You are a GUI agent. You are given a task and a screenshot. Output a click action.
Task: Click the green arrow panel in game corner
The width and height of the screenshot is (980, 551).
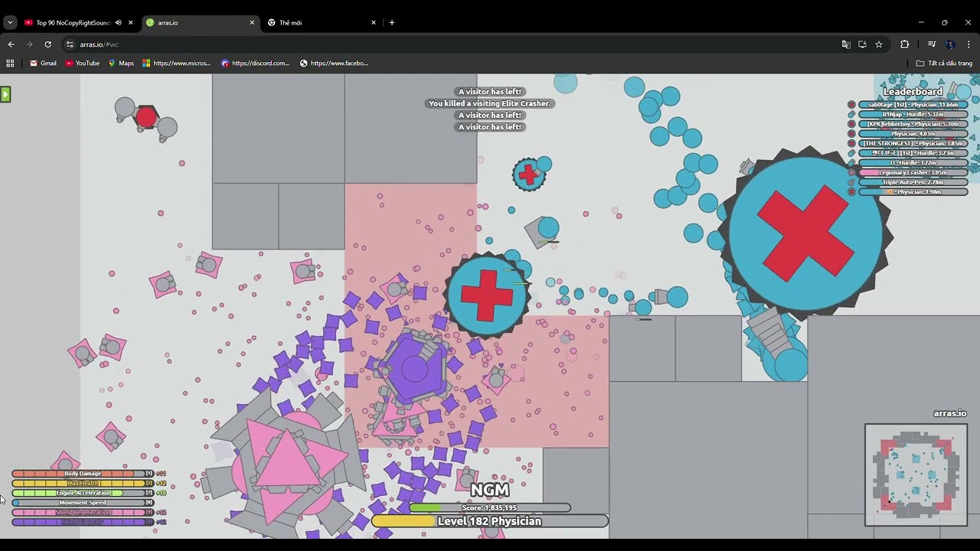[x=5, y=94]
